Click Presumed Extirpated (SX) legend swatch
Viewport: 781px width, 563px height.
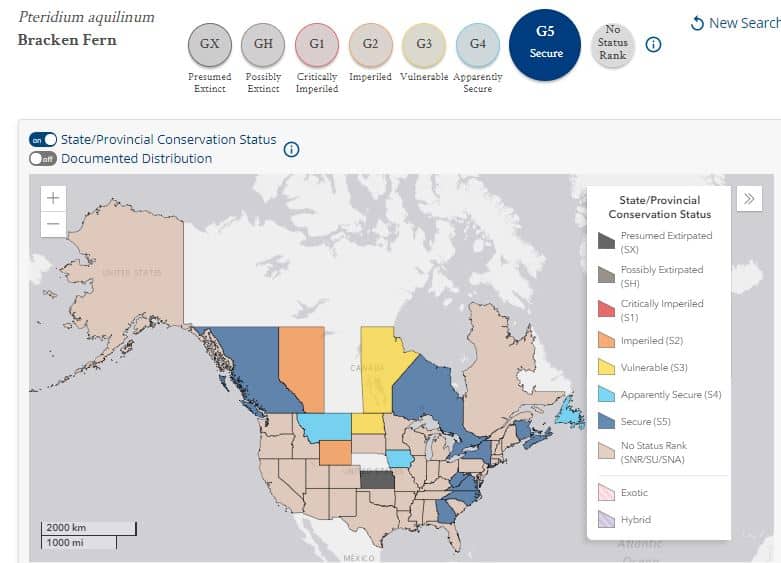point(606,241)
